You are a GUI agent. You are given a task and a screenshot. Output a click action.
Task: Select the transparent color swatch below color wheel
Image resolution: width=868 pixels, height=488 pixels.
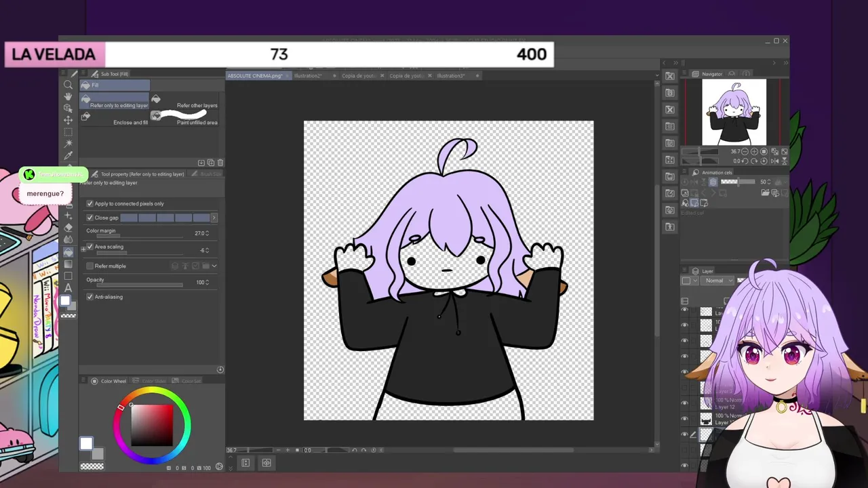(92, 466)
